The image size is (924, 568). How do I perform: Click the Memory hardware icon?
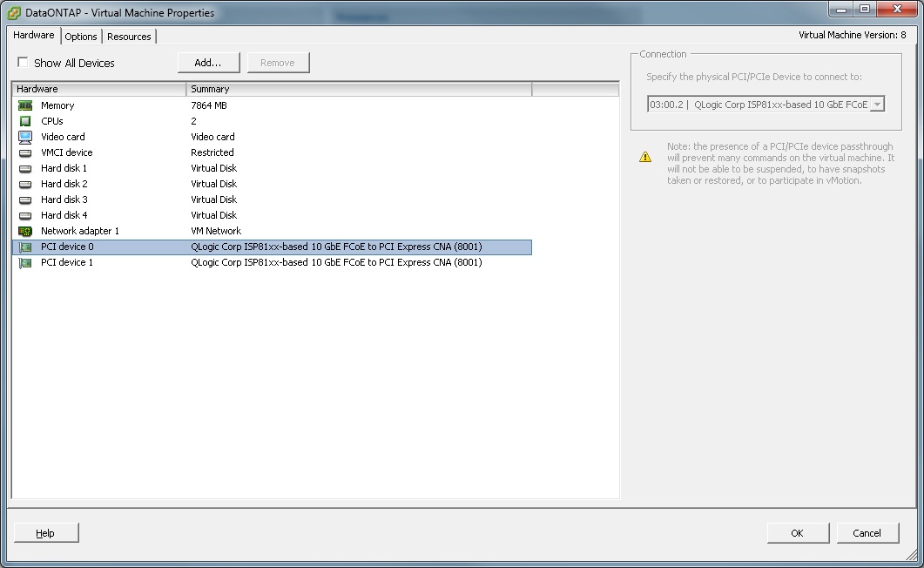pyautogui.click(x=25, y=105)
